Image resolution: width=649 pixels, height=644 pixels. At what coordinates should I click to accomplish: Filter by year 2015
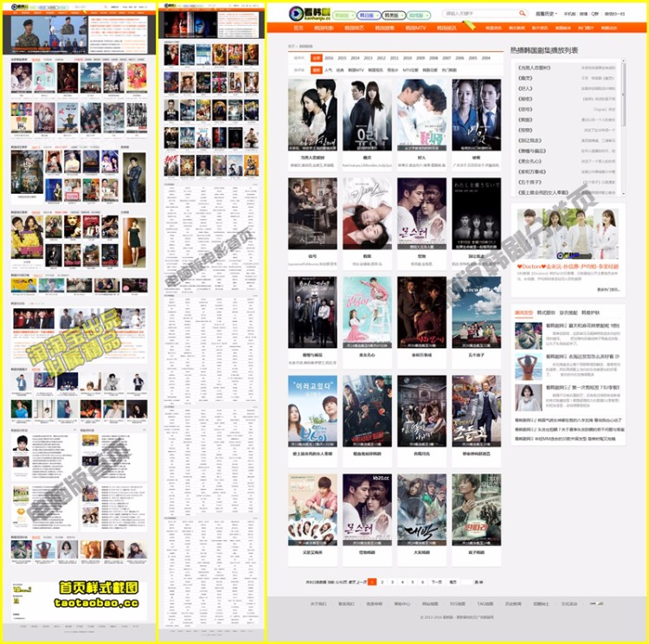coord(342,58)
